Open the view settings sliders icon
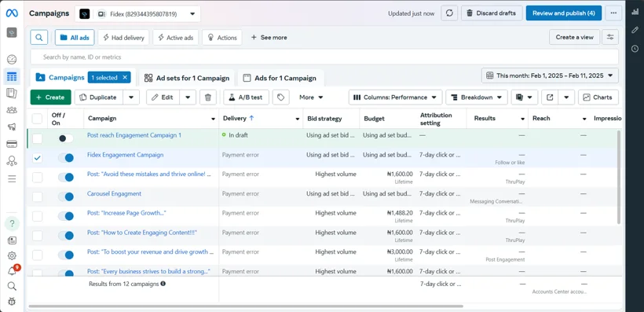 610,37
